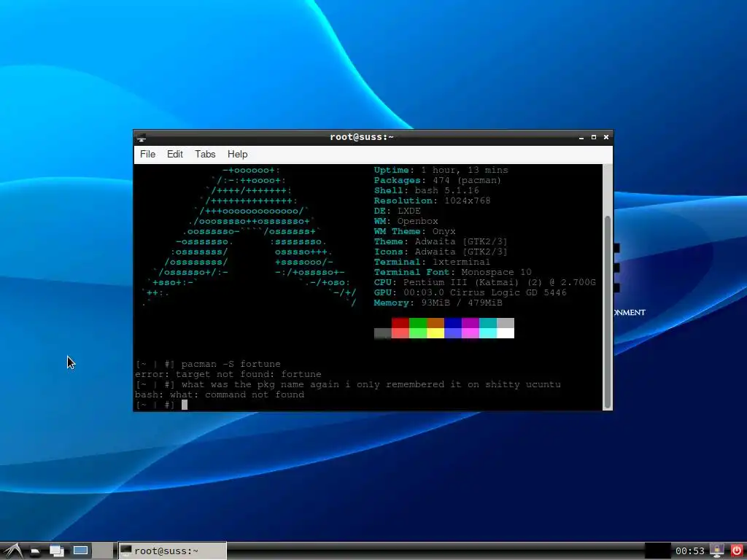Minimize the root@suss terminal window
The image size is (747, 560).
click(x=581, y=138)
